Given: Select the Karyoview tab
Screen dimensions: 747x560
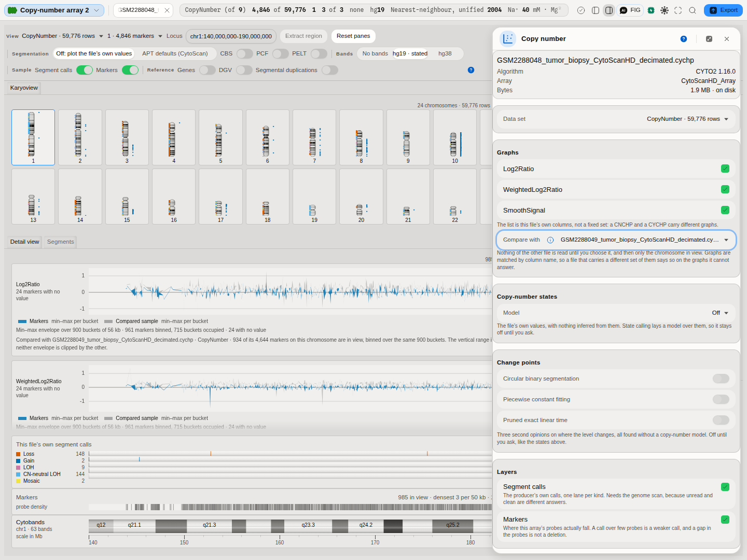Looking at the screenshot, I should 24,88.
